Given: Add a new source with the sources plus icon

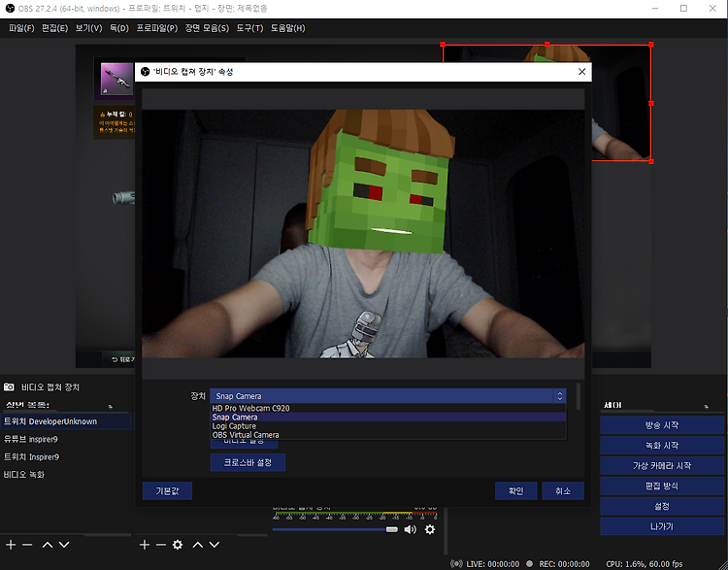Looking at the screenshot, I should click(x=145, y=545).
